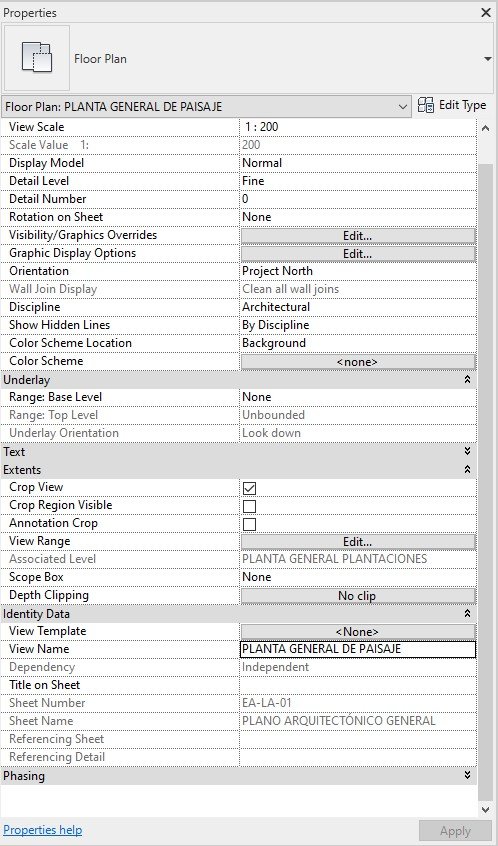
Task: Click the Detail Number value field
Action: (x=358, y=199)
